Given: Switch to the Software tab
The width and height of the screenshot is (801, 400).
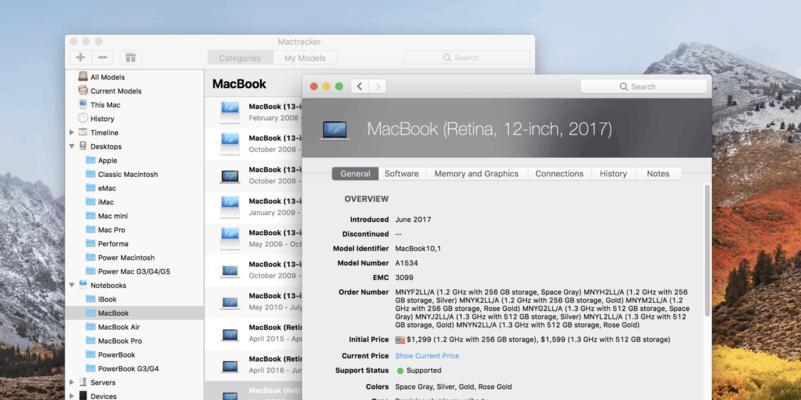Looking at the screenshot, I should [x=402, y=174].
